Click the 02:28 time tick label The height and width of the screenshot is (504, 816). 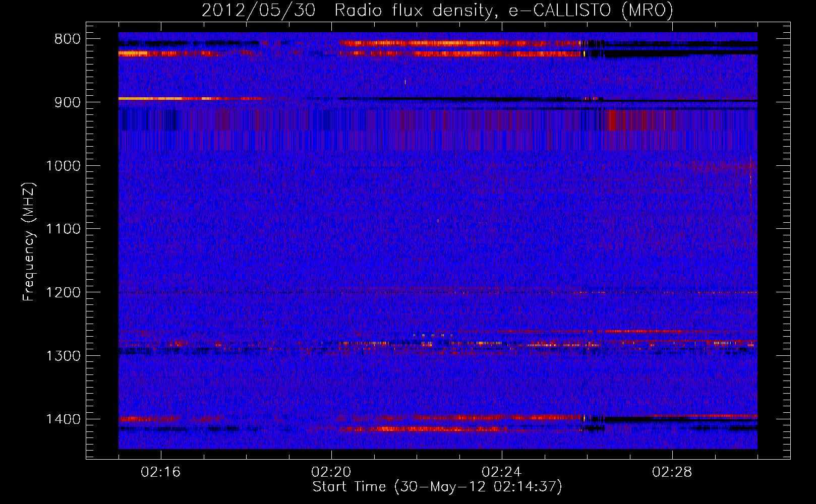672,472
